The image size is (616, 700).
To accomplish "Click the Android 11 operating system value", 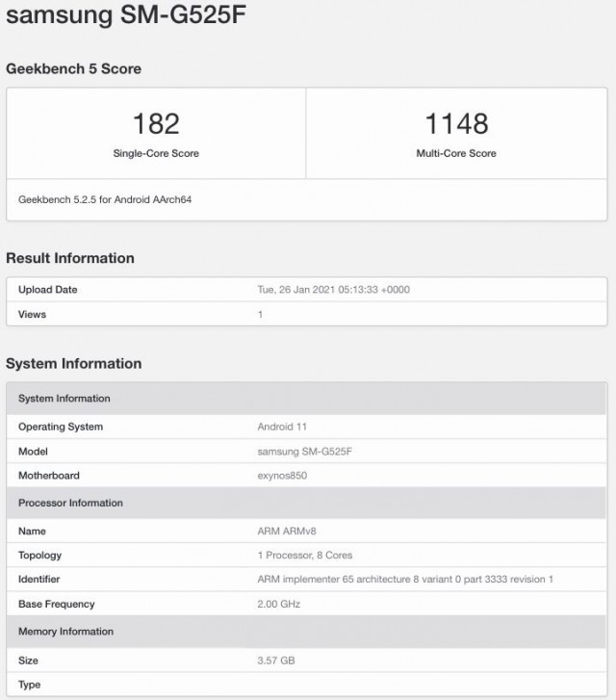I will [x=282, y=427].
